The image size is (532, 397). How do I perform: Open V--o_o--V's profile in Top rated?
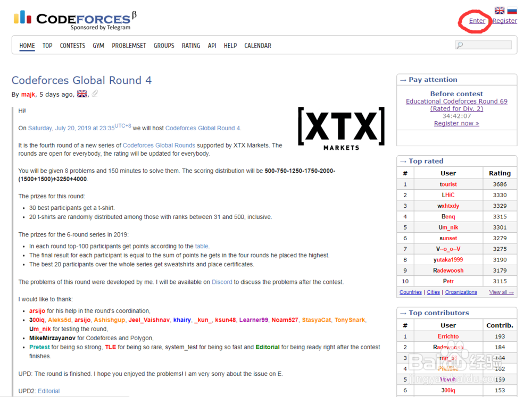[x=448, y=249]
